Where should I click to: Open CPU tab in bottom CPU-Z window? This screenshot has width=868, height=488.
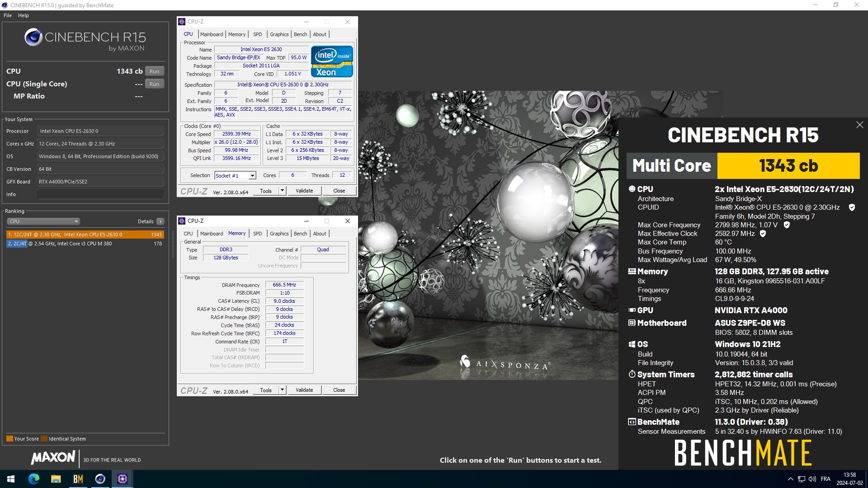pos(188,234)
